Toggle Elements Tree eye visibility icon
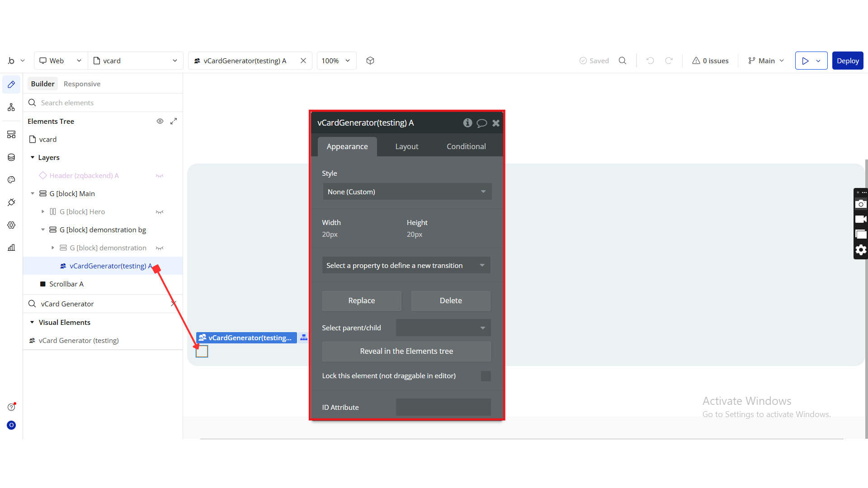 pos(160,121)
